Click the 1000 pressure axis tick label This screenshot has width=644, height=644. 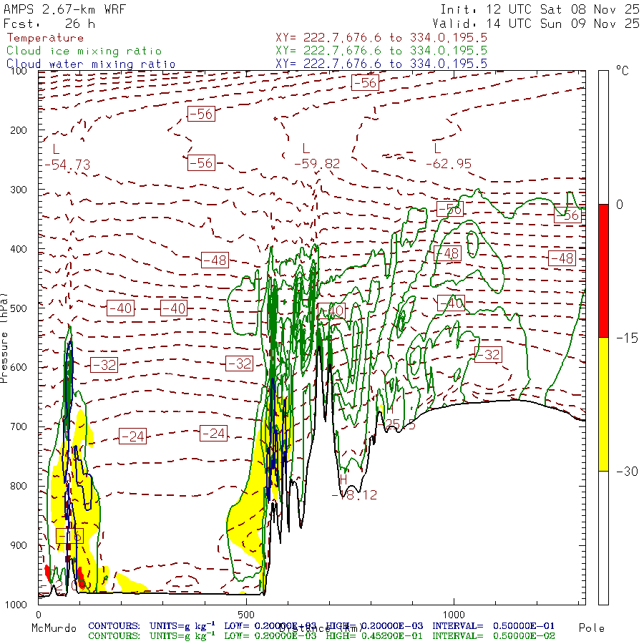click(x=16, y=605)
